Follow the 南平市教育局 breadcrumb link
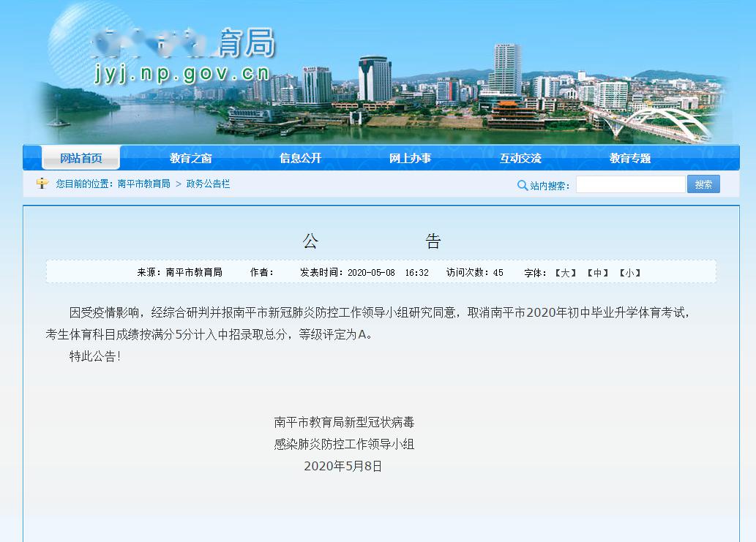 pyautogui.click(x=143, y=184)
